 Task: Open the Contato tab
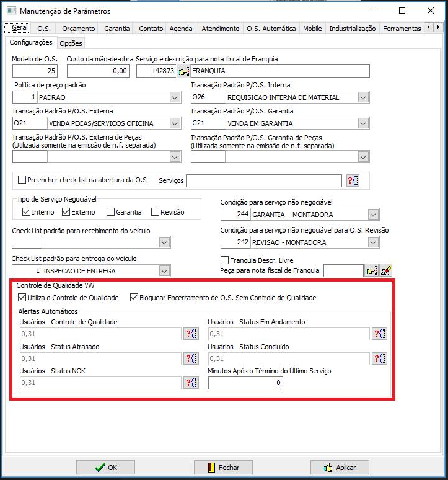151,29
